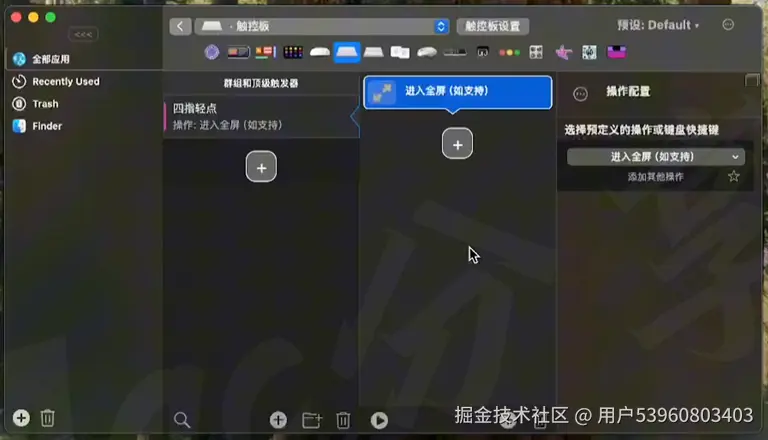Select the normal mouse trigger icon
This screenshot has height=440, width=768.
click(427, 52)
